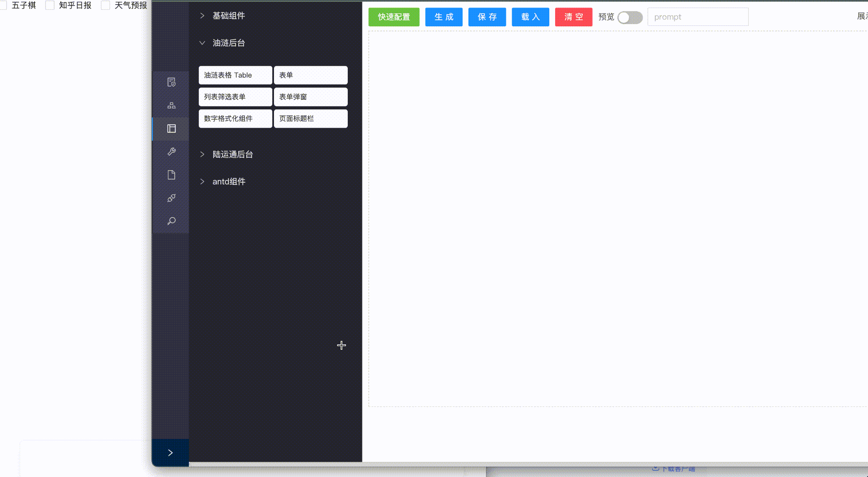
Task: Activate the search magnifier icon
Action: [x=171, y=221]
